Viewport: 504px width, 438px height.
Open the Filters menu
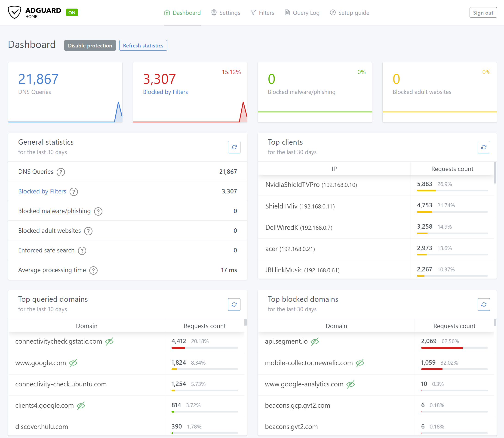262,13
